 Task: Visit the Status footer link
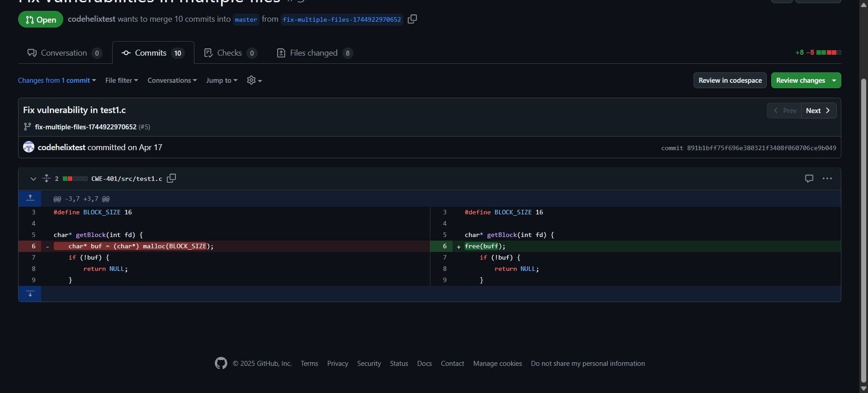click(x=399, y=364)
